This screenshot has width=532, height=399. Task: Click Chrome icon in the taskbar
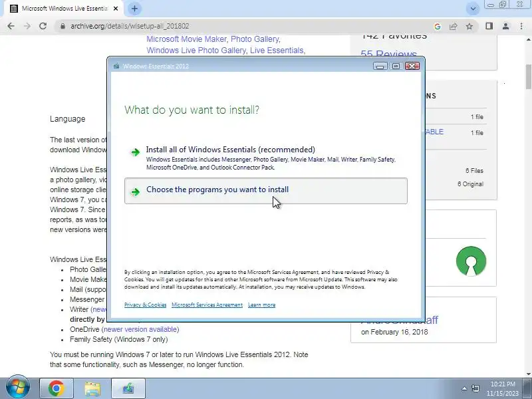(57, 388)
